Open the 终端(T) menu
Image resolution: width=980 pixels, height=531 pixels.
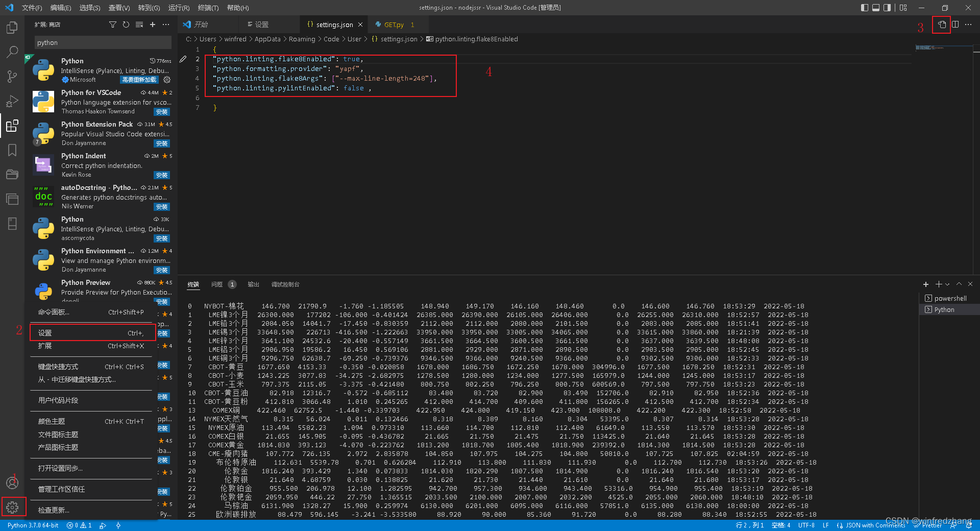point(208,8)
